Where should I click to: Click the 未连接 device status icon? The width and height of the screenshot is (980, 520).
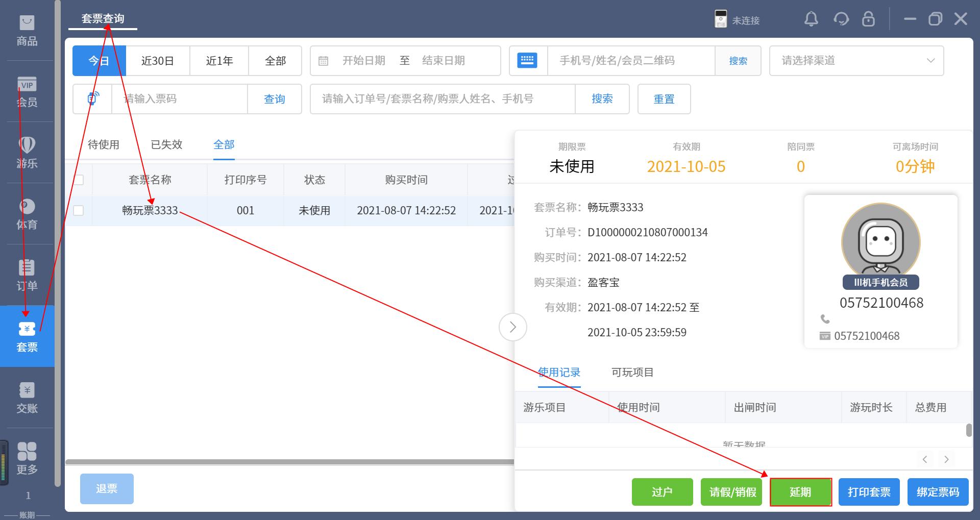pos(721,19)
